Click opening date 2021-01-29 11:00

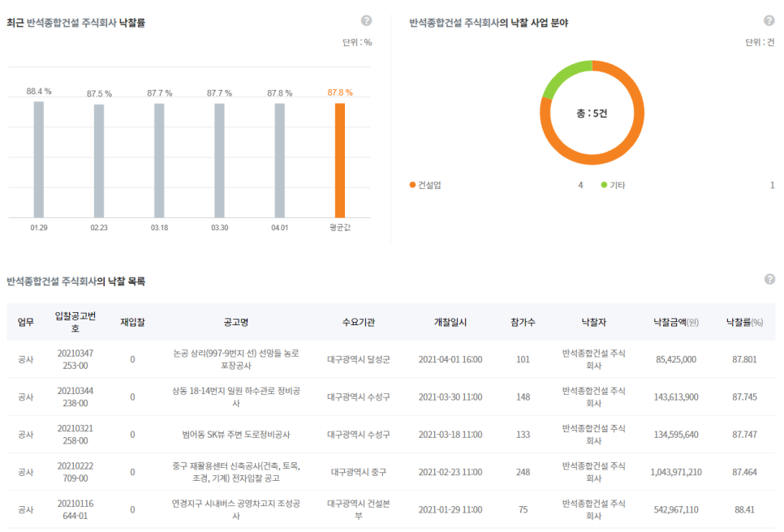(x=450, y=509)
